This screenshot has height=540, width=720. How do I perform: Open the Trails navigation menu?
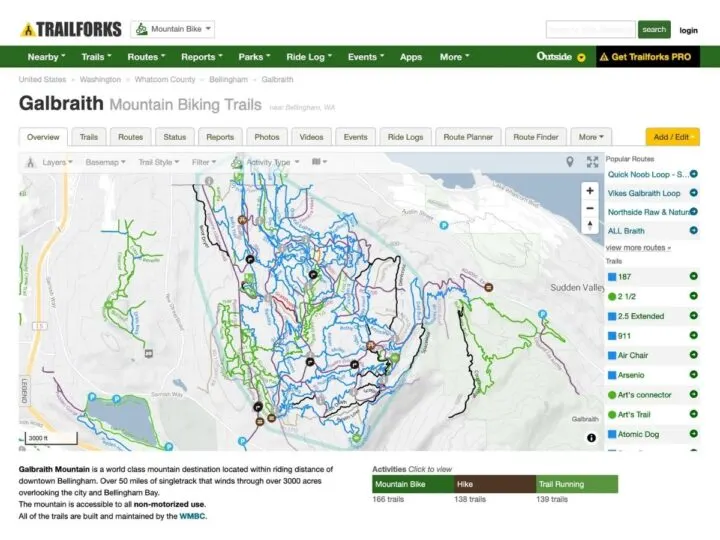(x=96, y=57)
